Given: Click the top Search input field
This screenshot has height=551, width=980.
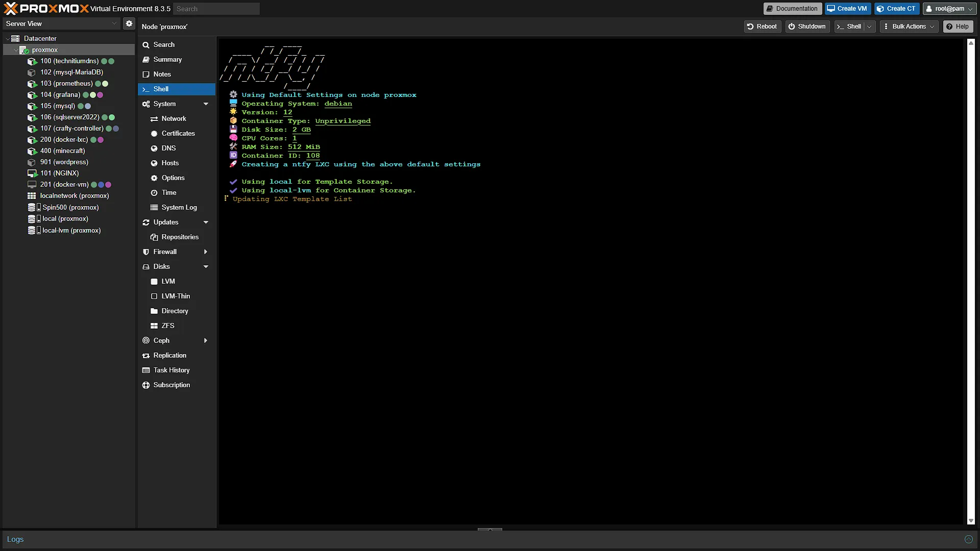Looking at the screenshot, I should (x=216, y=9).
